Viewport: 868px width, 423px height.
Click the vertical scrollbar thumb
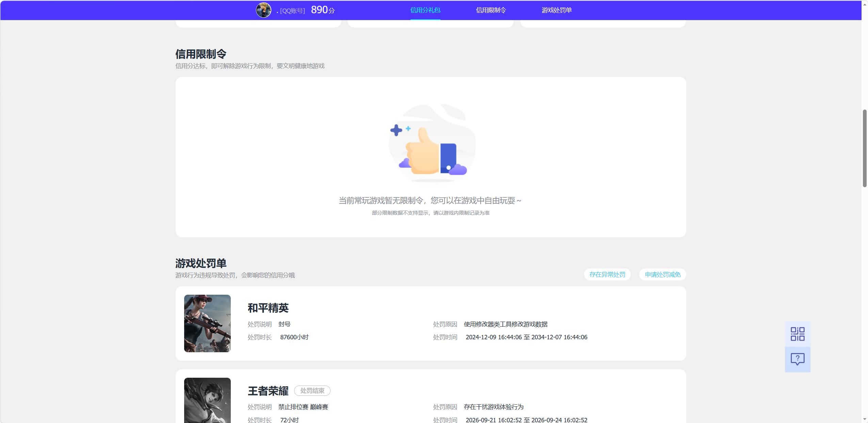865,148
